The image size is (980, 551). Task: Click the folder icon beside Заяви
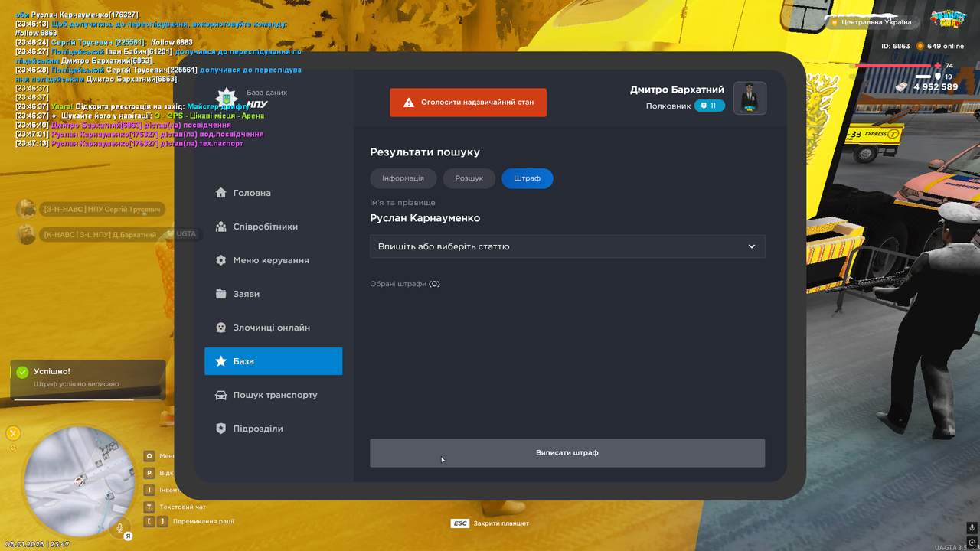click(x=220, y=294)
